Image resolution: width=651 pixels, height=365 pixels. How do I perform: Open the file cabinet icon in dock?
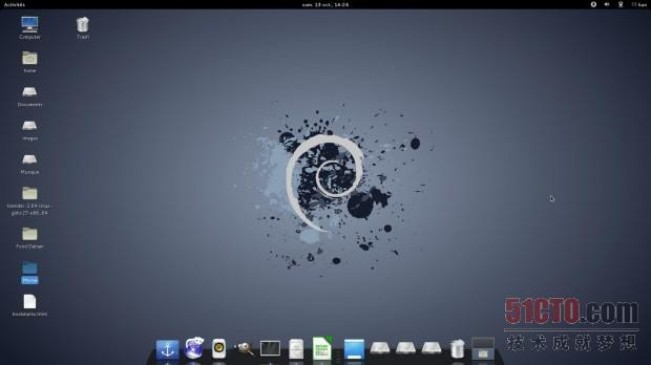pos(296,349)
